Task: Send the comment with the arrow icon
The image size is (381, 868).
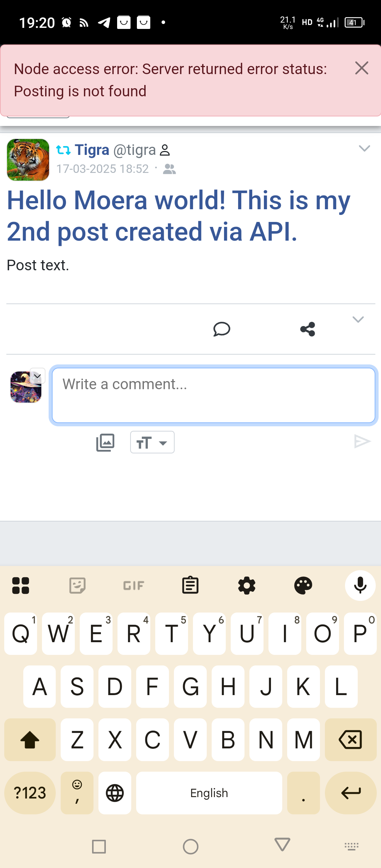Action: click(362, 441)
